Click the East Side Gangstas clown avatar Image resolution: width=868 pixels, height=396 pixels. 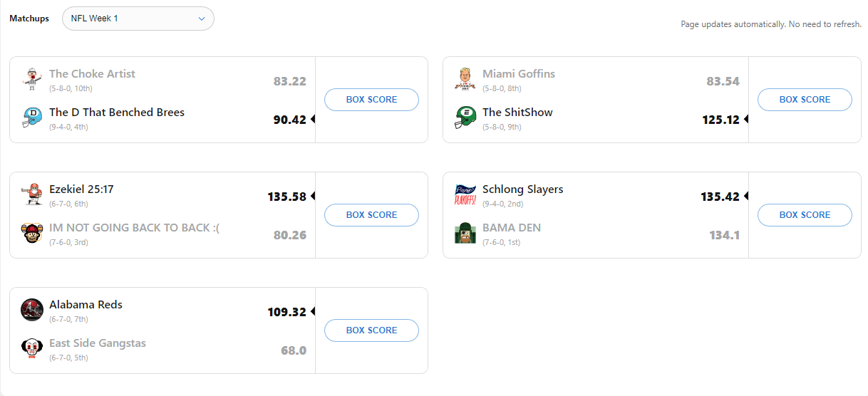31,348
